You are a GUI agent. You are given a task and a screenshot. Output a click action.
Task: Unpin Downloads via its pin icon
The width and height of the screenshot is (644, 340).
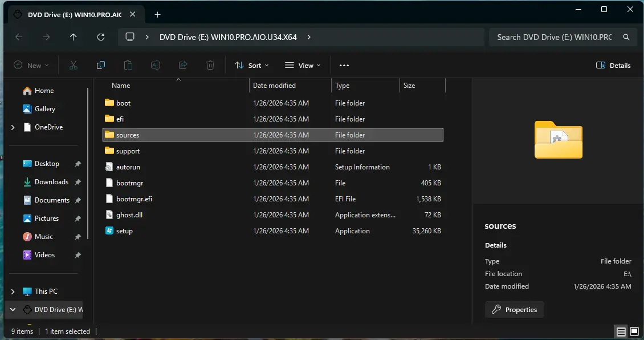(78, 182)
